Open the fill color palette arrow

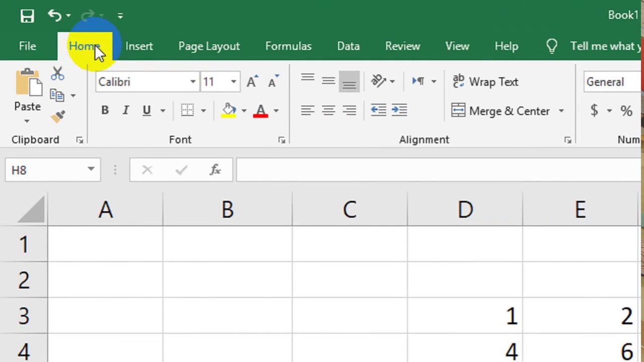coord(244,111)
